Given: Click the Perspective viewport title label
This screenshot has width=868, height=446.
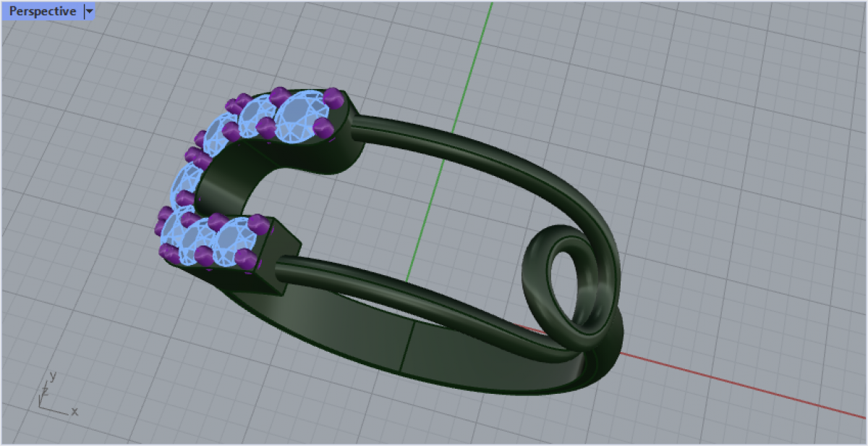Looking at the screenshot, I should click(42, 12).
